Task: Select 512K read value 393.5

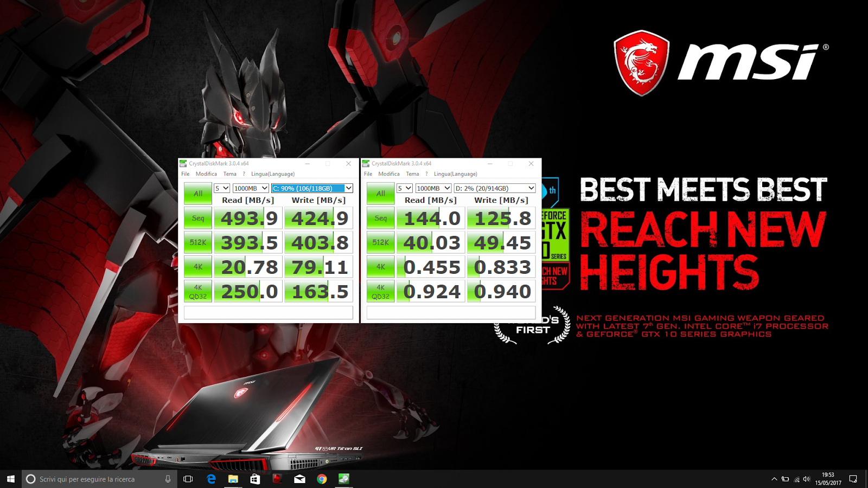Action: [248, 242]
